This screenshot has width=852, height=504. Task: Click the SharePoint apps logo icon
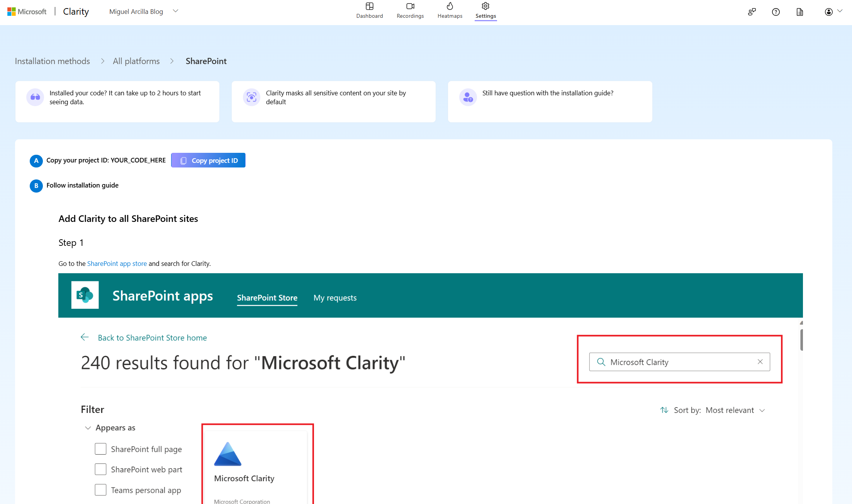pos(85,295)
